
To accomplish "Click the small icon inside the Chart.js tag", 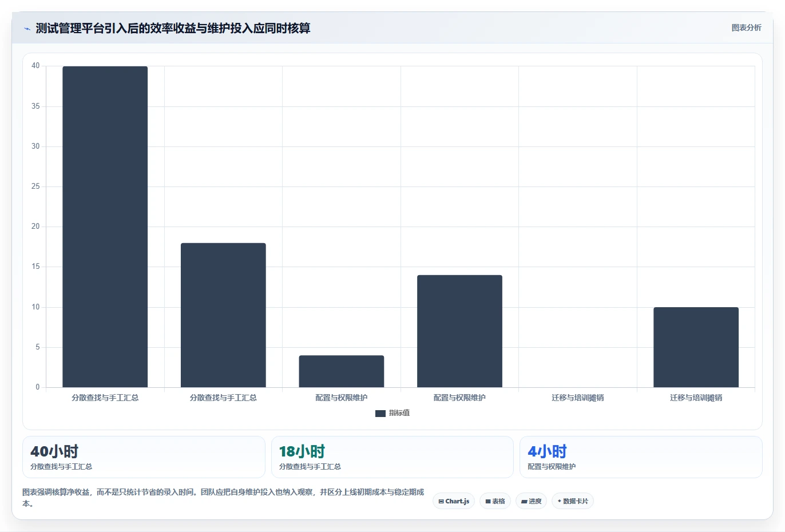I will [x=441, y=501].
